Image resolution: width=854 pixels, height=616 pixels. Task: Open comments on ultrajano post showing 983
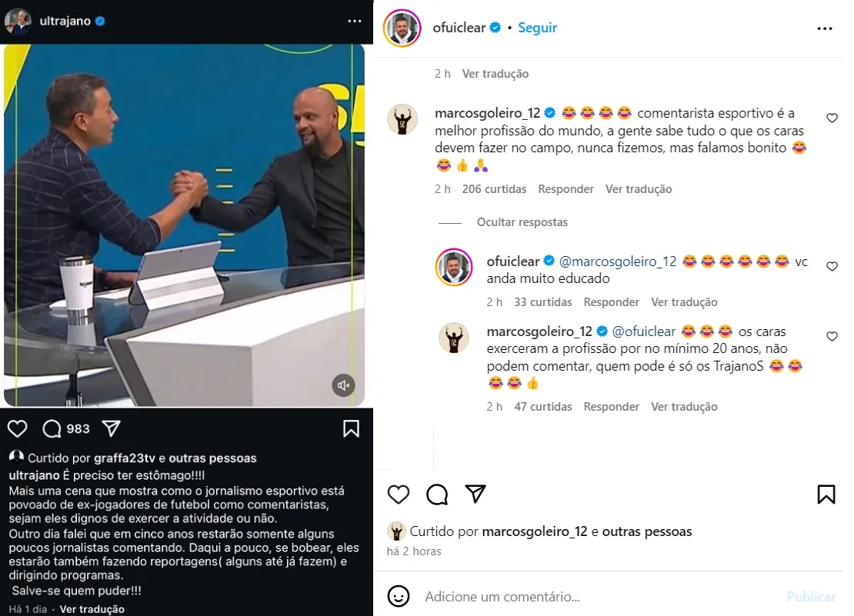pyautogui.click(x=52, y=429)
